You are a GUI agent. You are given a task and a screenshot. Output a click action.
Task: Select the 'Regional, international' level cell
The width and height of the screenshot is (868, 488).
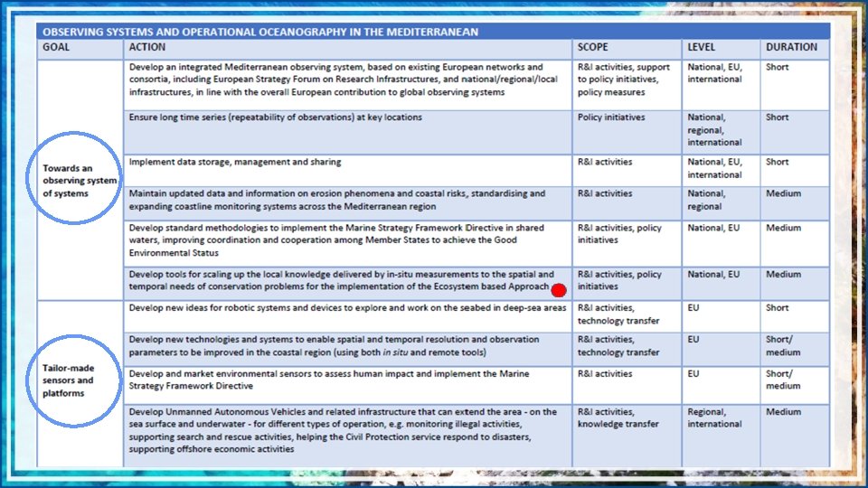point(721,436)
